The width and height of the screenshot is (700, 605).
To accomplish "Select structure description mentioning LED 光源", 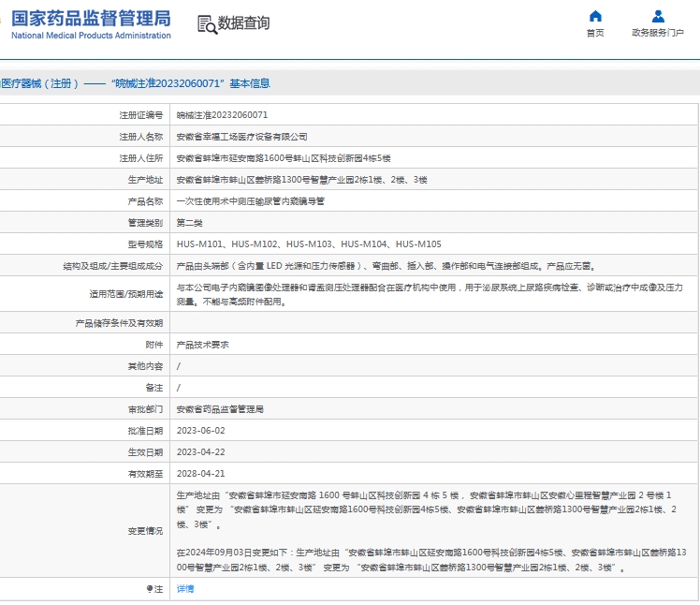I will pos(386,266).
